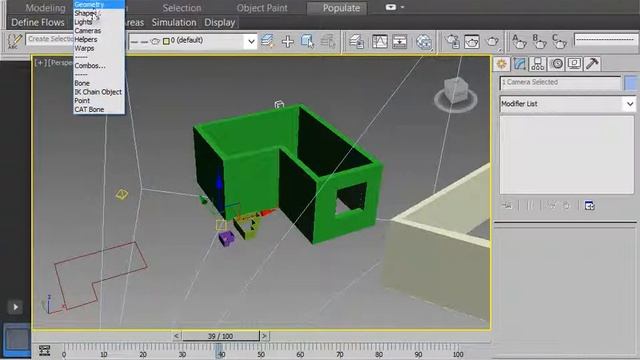Image resolution: width=640 pixels, height=360 pixels.
Task: Click the first layered-sheets render shortcuts icon
Action: point(356,41)
